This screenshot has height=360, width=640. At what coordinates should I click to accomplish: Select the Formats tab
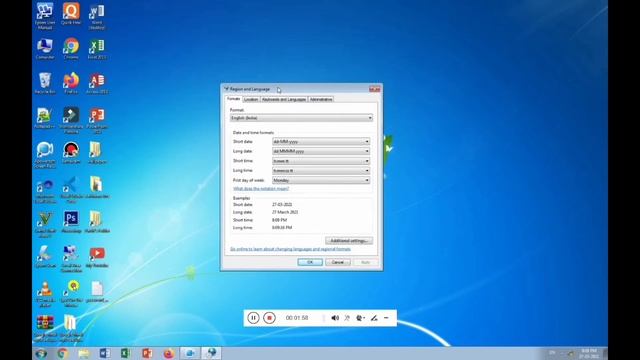(233, 99)
